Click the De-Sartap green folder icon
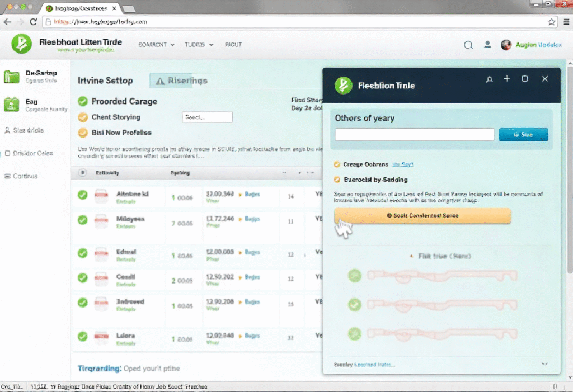This screenshot has width=573, height=392. (11, 77)
